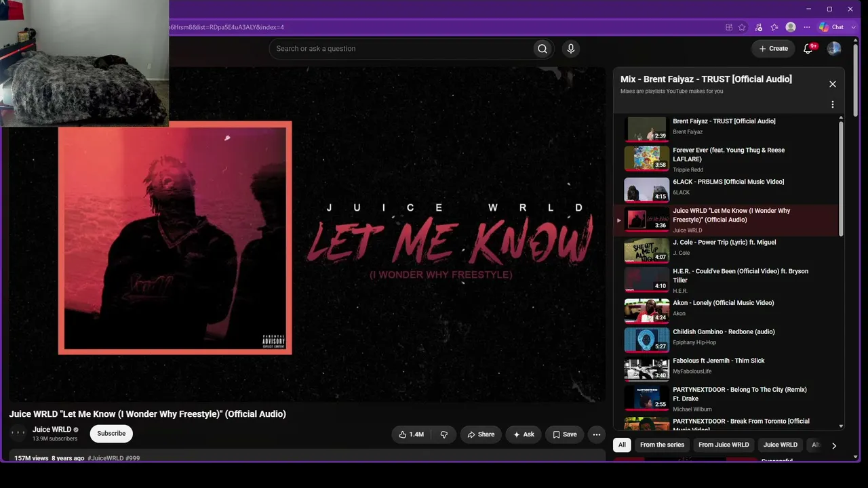Play J. Cole Power Trip thumbnail
The width and height of the screenshot is (868, 488).
click(x=647, y=250)
